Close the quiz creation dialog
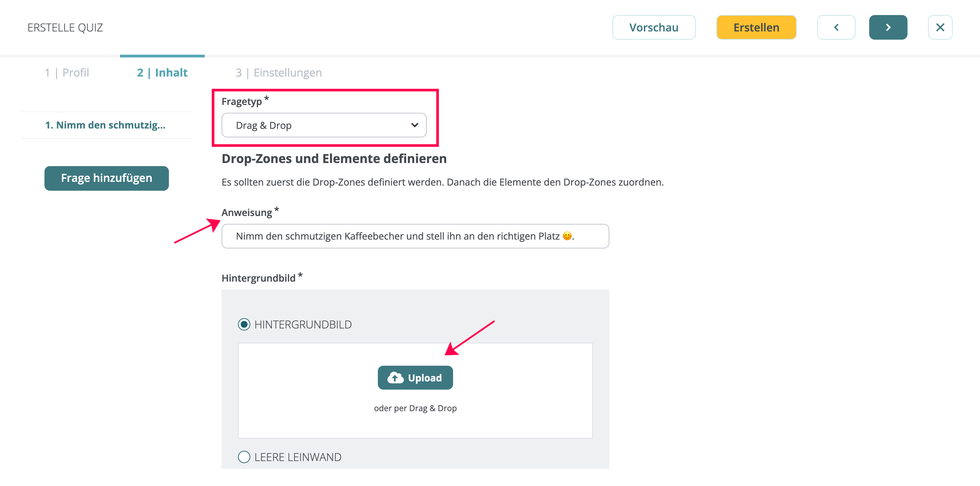 (x=940, y=27)
